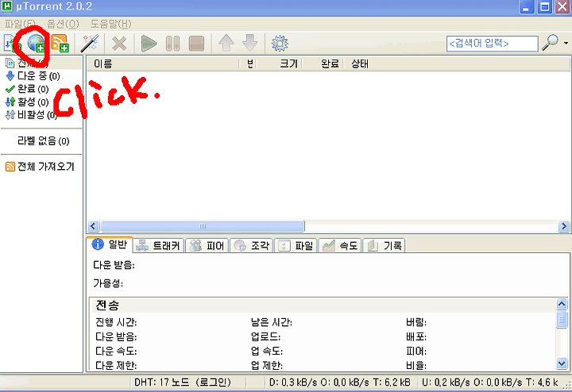Click the horizontal scrollbar thumb
The image size is (572, 392).
pyautogui.click(x=203, y=226)
